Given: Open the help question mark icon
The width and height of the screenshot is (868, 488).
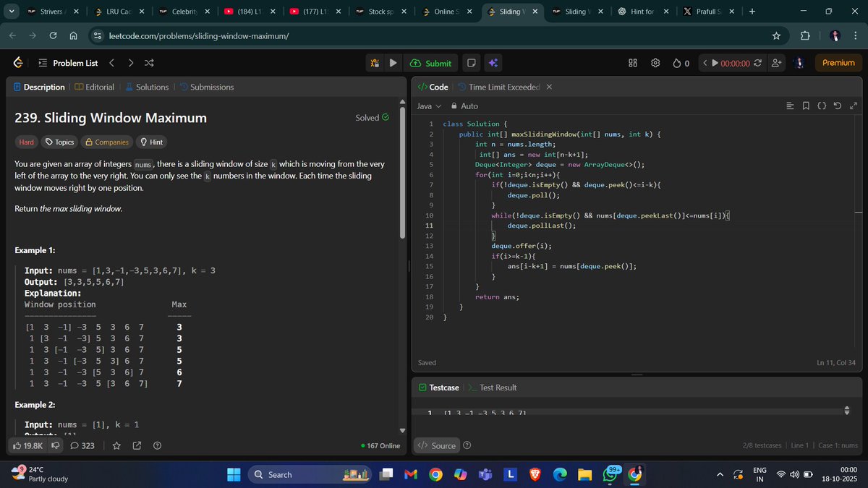Looking at the screenshot, I should (157, 445).
